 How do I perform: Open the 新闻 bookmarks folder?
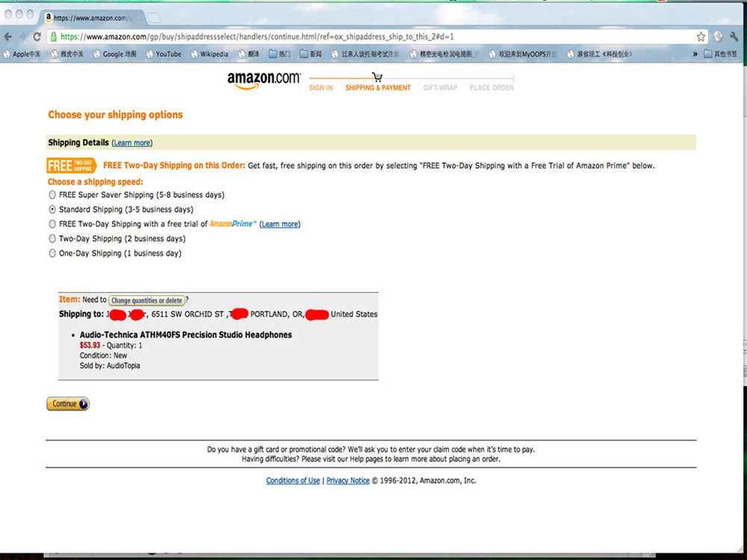(x=311, y=55)
